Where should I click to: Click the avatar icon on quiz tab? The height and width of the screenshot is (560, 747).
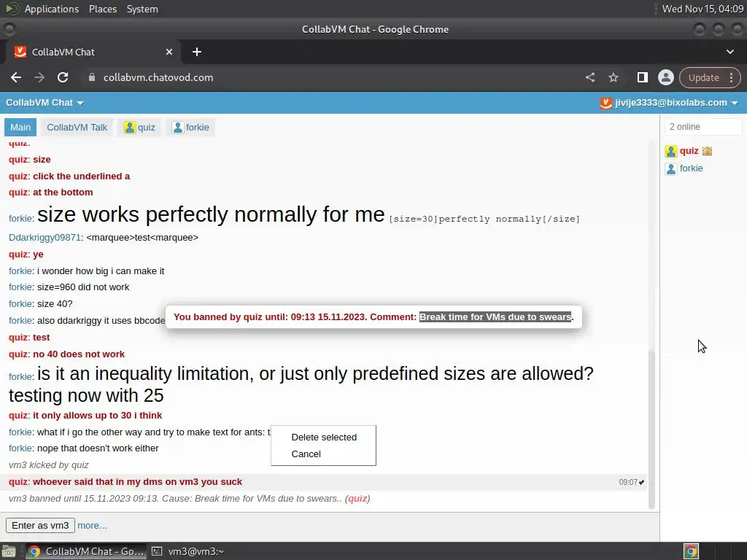129,127
